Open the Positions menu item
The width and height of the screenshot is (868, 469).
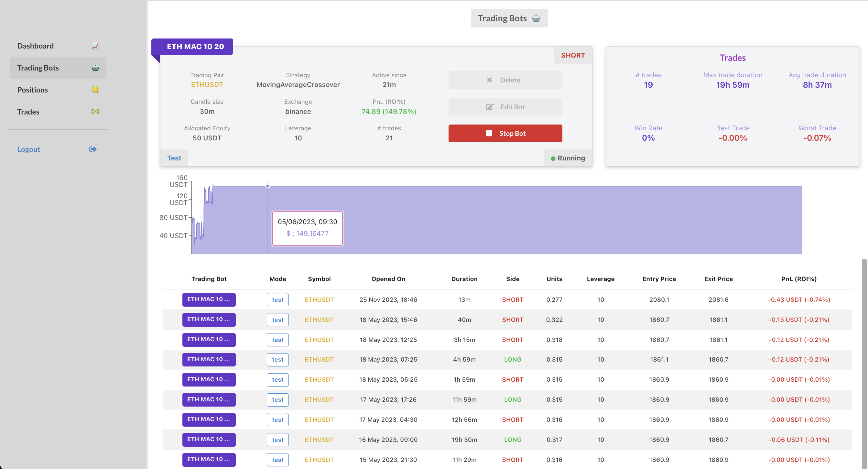pyautogui.click(x=33, y=90)
